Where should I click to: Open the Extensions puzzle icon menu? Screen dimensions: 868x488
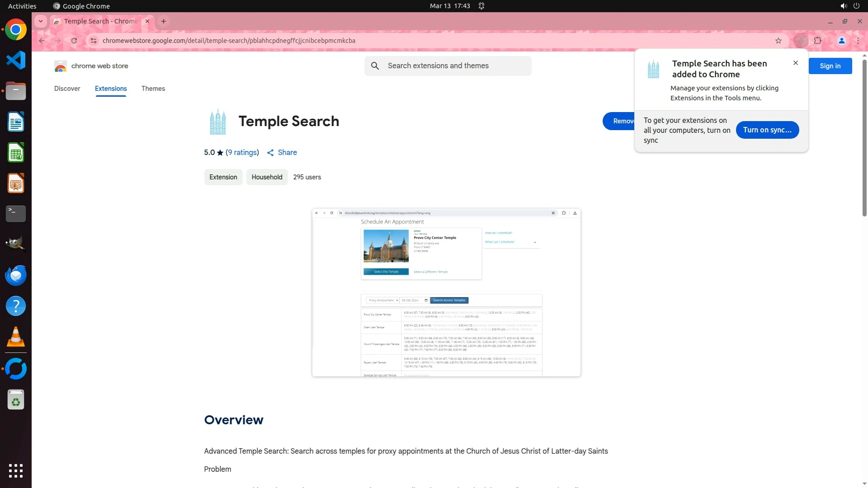click(817, 41)
